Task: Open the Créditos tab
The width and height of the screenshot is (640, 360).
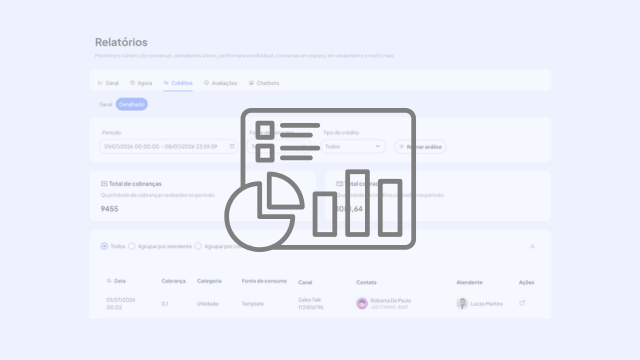Action: [178, 83]
